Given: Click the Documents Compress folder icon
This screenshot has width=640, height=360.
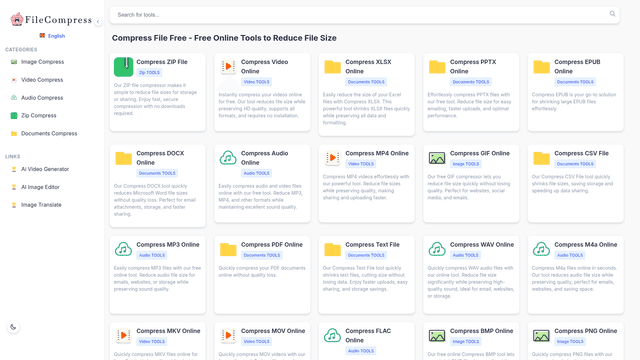Looking at the screenshot, I should point(14,133).
